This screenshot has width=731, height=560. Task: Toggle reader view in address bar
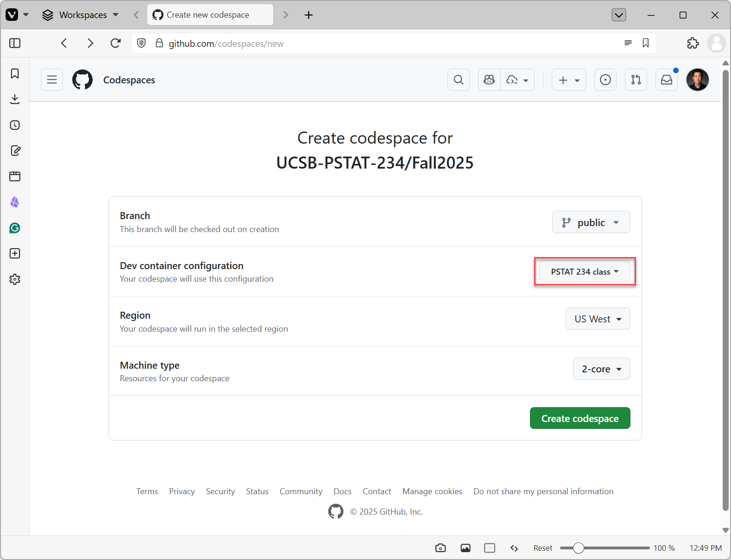[x=628, y=43]
